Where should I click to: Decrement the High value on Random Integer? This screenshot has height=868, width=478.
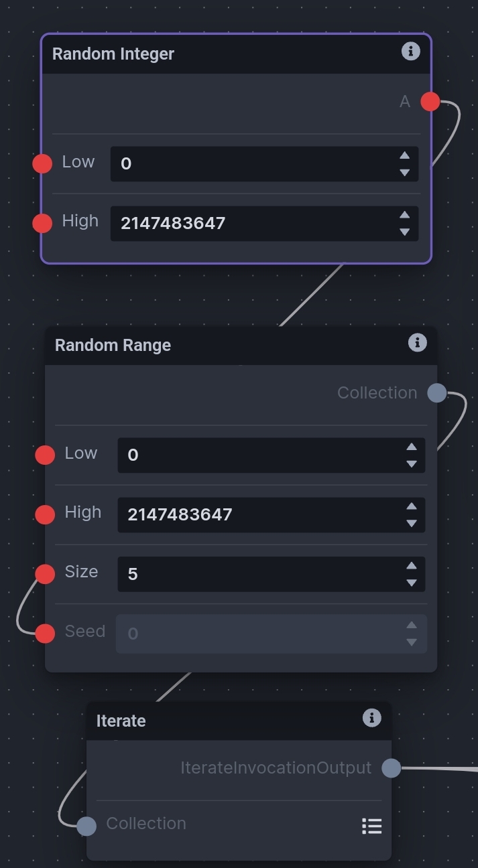coord(404,232)
